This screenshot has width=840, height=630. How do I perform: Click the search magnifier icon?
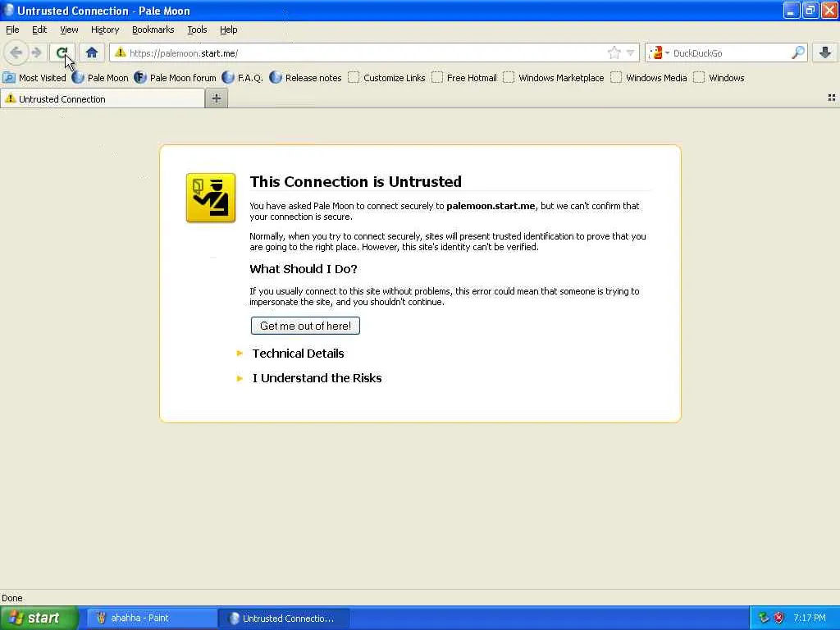(x=797, y=52)
